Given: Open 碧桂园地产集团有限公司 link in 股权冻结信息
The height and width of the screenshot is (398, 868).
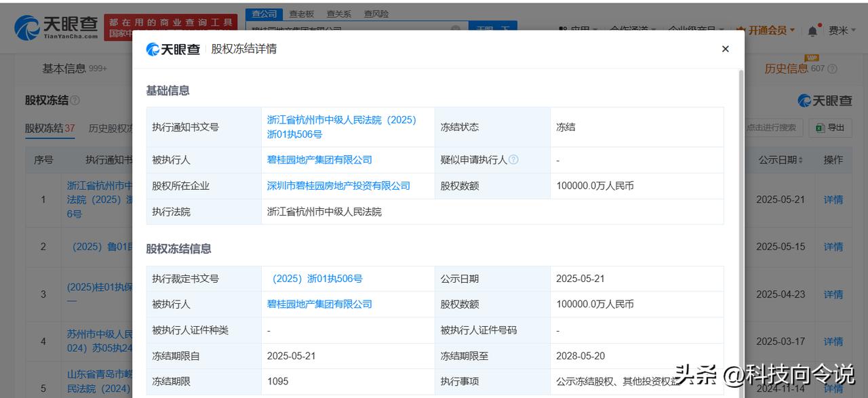Looking at the screenshot, I should tap(319, 304).
